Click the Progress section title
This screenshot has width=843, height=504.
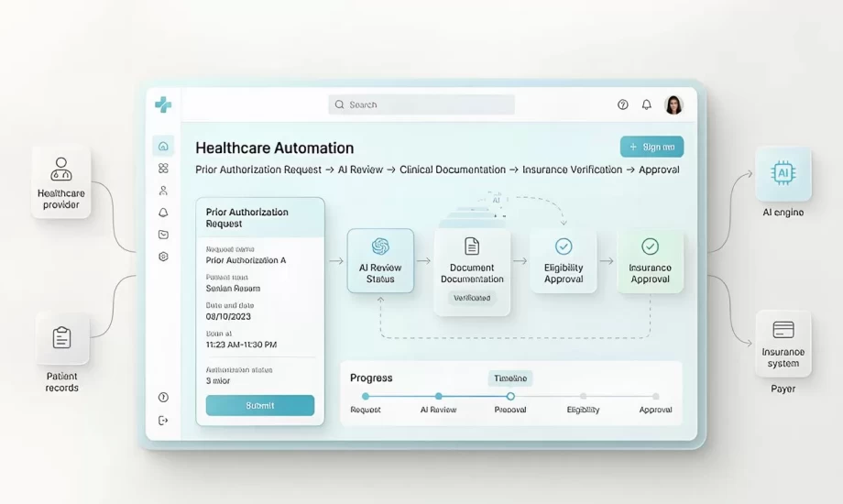(x=371, y=378)
